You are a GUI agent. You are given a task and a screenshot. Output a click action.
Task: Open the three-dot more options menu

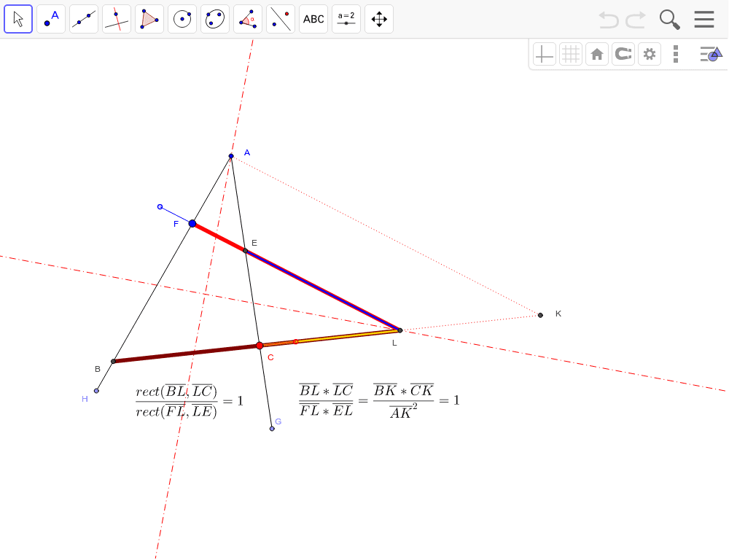(676, 55)
